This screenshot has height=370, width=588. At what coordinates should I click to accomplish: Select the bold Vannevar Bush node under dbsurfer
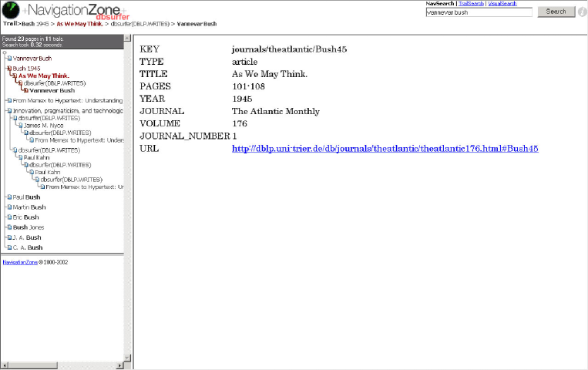point(52,90)
